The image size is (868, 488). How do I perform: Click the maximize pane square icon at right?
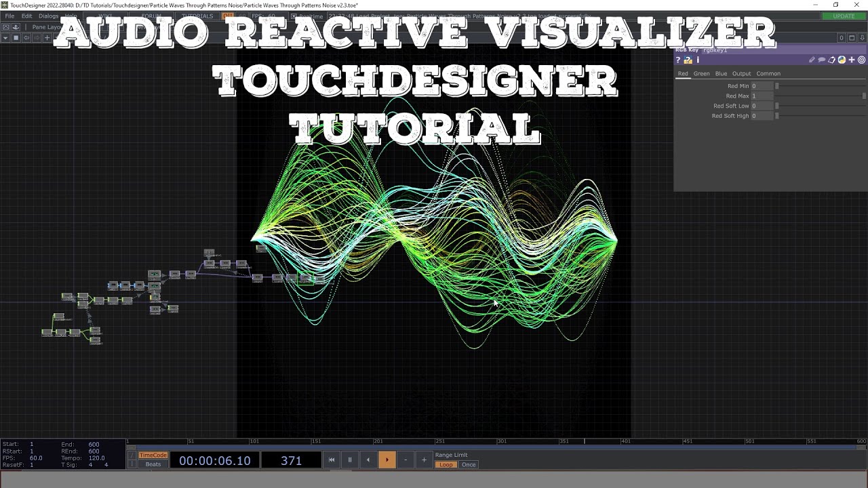(852, 38)
